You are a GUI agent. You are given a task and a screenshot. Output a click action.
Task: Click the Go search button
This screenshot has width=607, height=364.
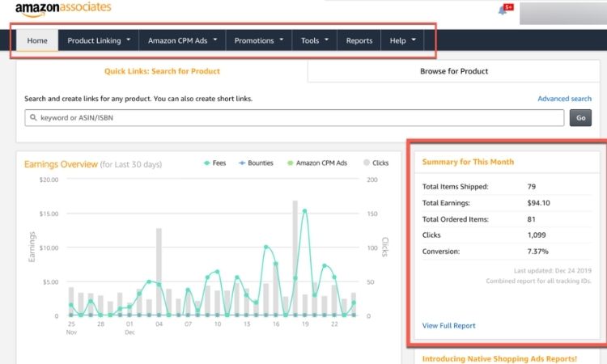580,117
